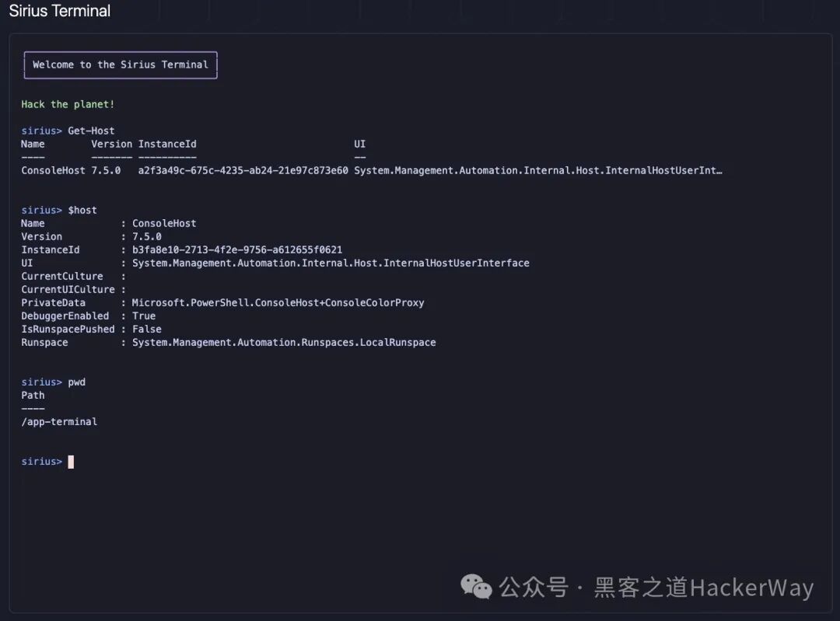This screenshot has width=840, height=621.
Task: Click the truncated InternalHostUserInt… value
Action: click(538, 170)
